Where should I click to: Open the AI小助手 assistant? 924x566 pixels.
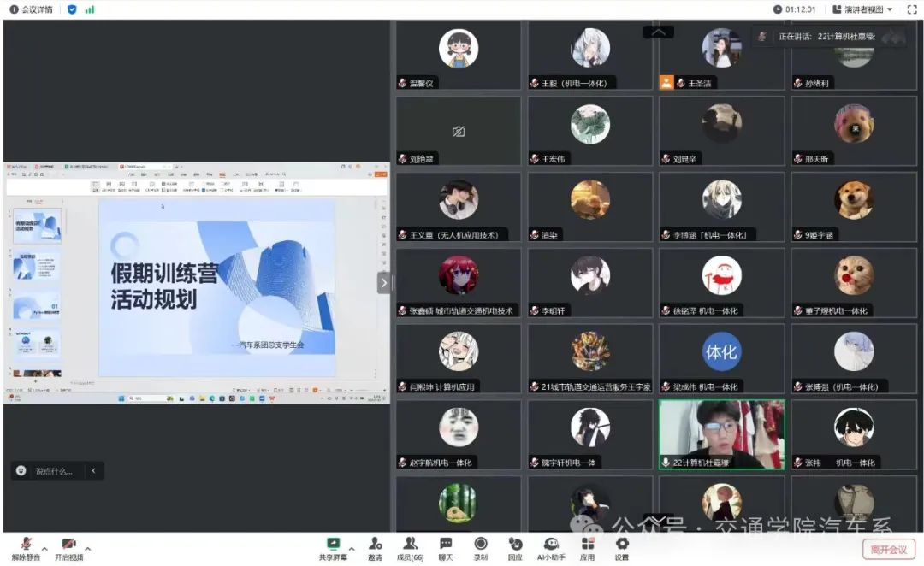coord(551,547)
